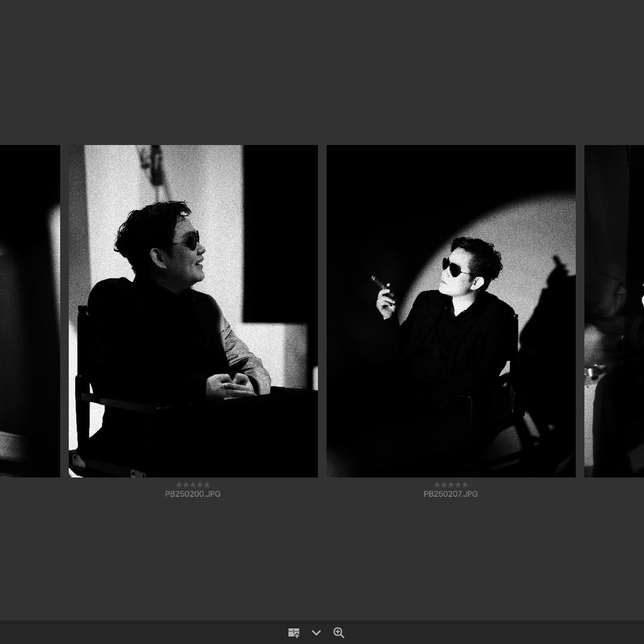Mark PB250200.JPG as four stars
Image resolution: width=644 pixels, height=644 pixels.
pyautogui.click(x=200, y=485)
